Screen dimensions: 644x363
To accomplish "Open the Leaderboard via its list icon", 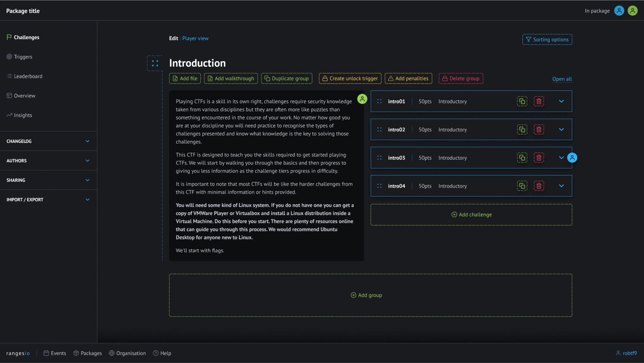I will pyautogui.click(x=9, y=76).
